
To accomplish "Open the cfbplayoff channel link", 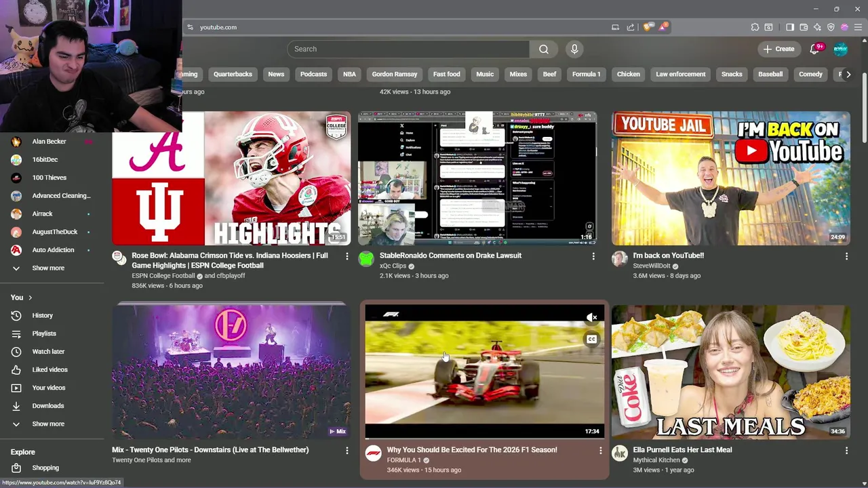I will 231,276.
